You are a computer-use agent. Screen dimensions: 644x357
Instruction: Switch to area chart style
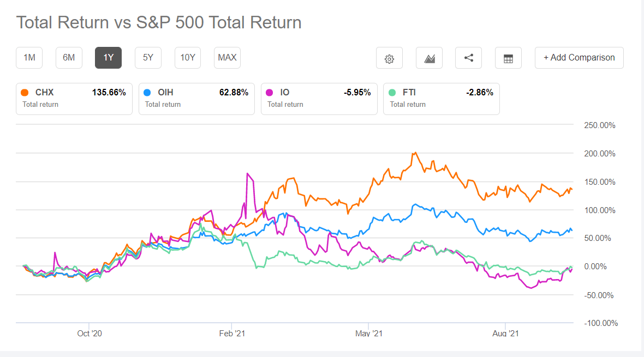pos(429,57)
